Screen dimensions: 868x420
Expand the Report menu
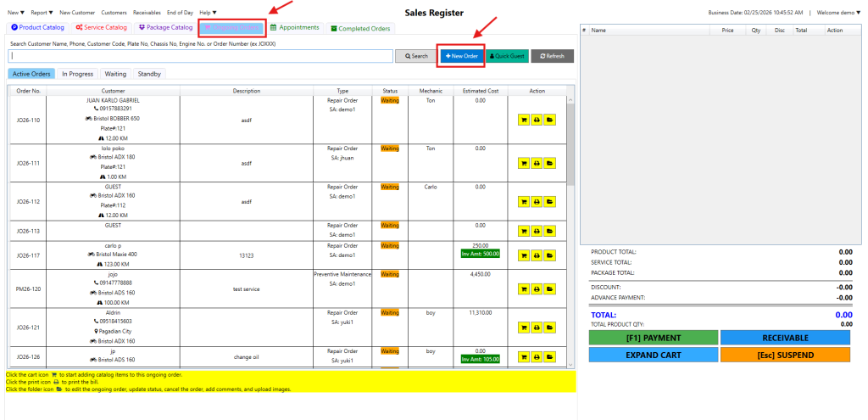tap(42, 13)
